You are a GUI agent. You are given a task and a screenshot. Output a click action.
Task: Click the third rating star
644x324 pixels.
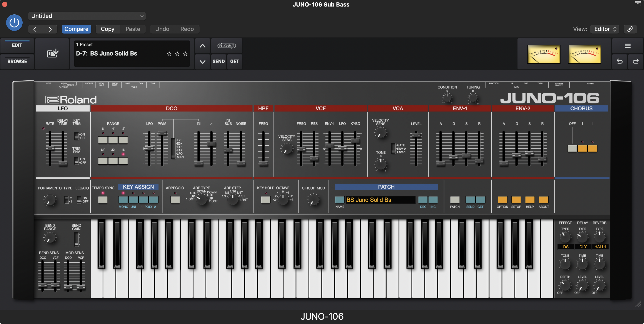(x=185, y=54)
